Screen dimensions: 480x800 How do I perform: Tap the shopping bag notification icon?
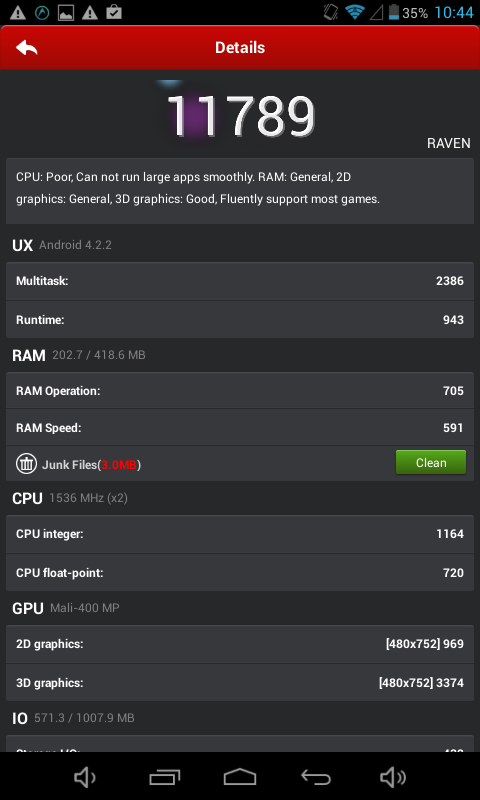tap(114, 12)
